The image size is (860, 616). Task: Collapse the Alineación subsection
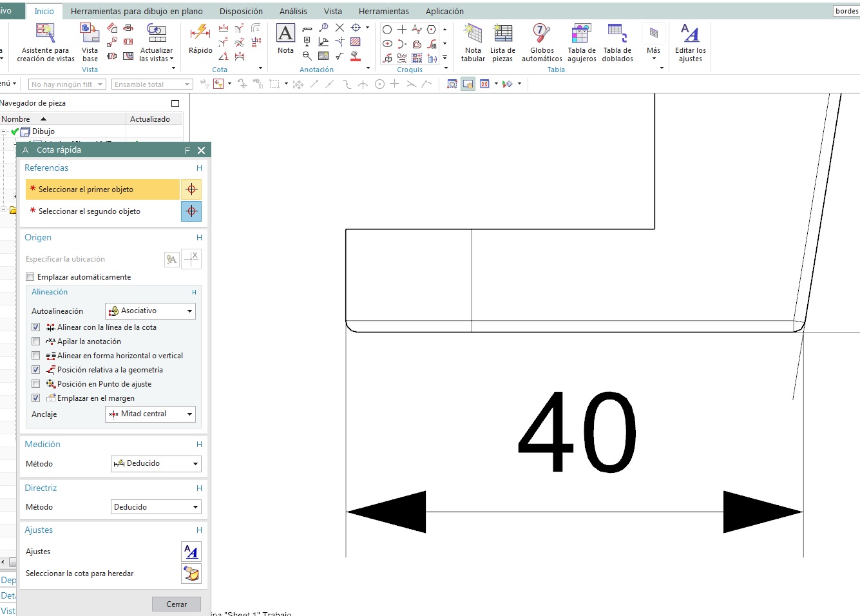[x=194, y=292]
